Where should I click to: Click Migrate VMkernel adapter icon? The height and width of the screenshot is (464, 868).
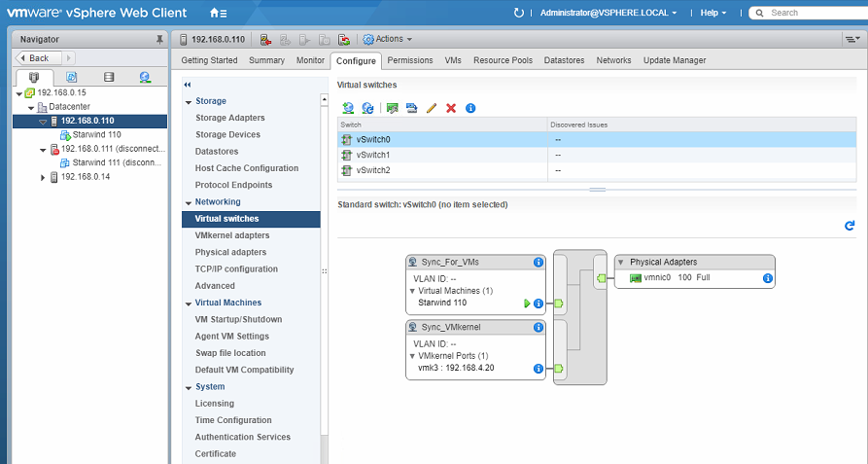click(x=411, y=108)
